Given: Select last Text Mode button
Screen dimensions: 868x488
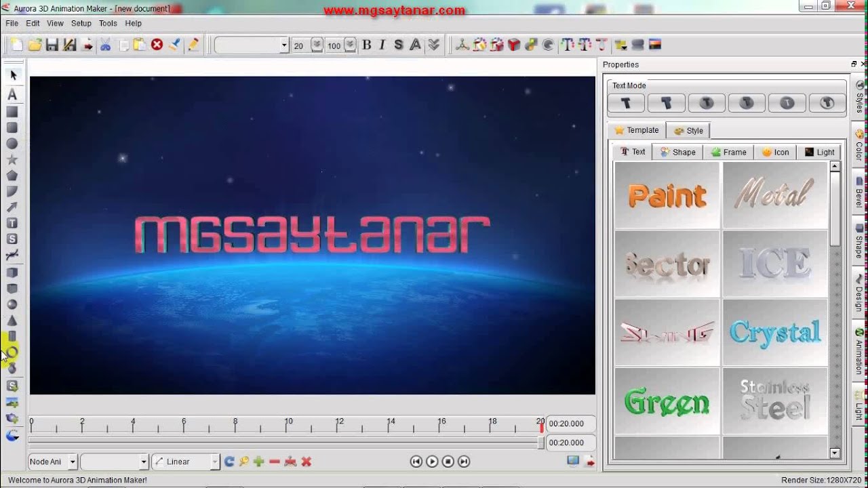Looking at the screenshot, I should pos(827,103).
